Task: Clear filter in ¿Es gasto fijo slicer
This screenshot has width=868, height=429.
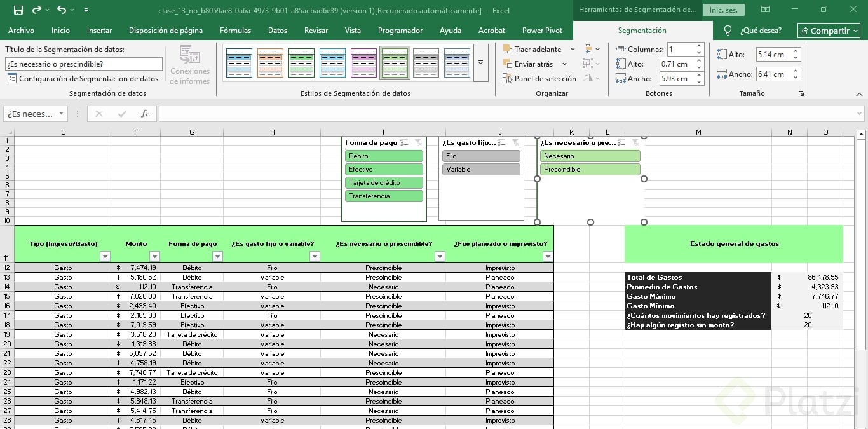Action: click(x=515, y=142)
